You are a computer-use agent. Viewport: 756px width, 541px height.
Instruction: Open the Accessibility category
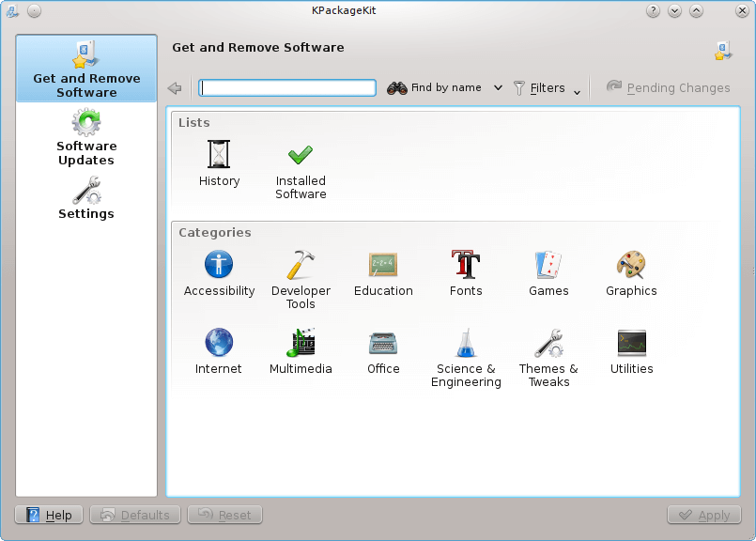(x=219, y=266)
